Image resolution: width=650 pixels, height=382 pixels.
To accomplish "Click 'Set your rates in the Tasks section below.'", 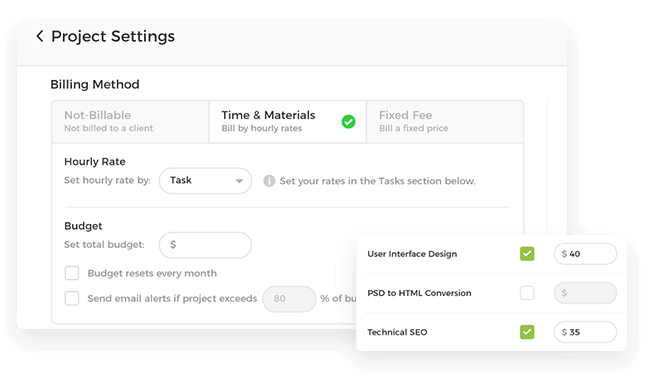I will (377, 181).
